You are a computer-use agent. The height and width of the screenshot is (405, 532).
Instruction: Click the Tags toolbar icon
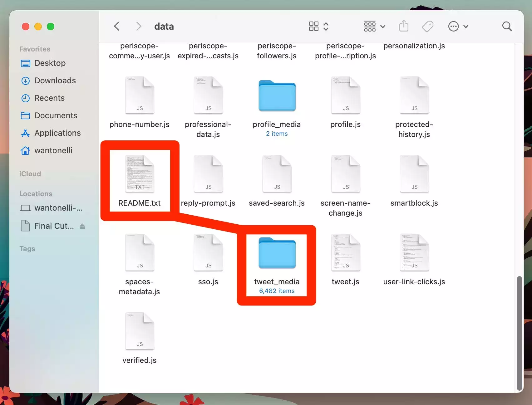[427, 27]
